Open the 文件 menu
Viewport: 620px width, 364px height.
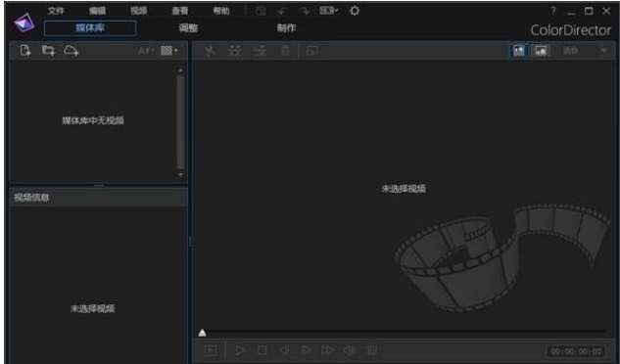(x=56, y=11)
